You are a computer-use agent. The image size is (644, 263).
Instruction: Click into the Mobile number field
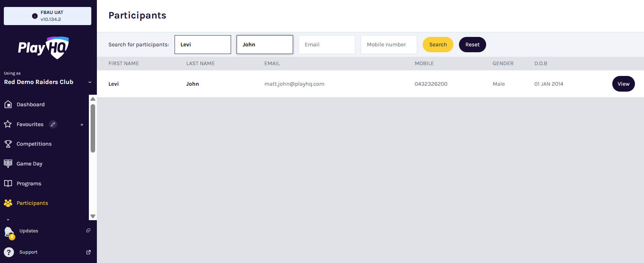tap(389, 45)
